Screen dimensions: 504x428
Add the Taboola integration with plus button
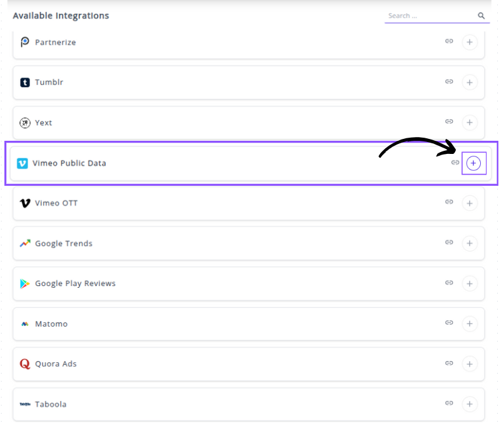[470, 404]
